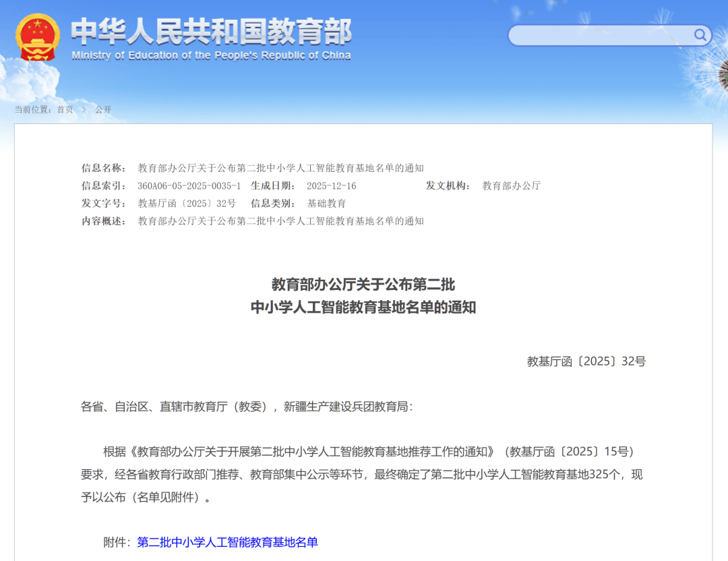
Task: Click the 当前位置 label
Action: 32,109
